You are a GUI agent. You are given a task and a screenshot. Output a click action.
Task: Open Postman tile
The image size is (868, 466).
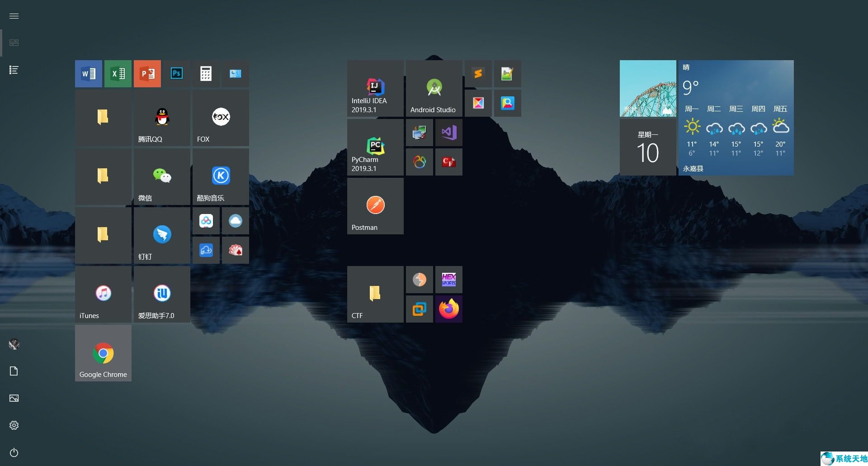(x=375, y=206)
